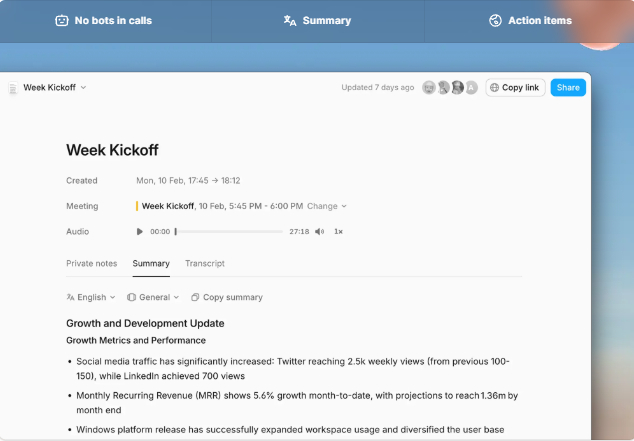Click the bot icon next to No bots in calls
Image resolution: width=634 pixels, height=441 pixels.
62,20
